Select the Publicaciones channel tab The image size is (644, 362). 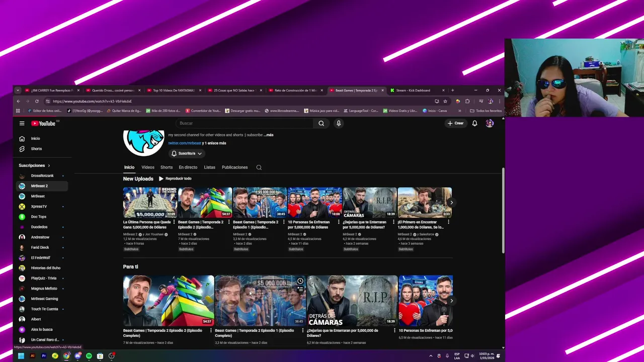pyautogui.click(x=235, y=167)
